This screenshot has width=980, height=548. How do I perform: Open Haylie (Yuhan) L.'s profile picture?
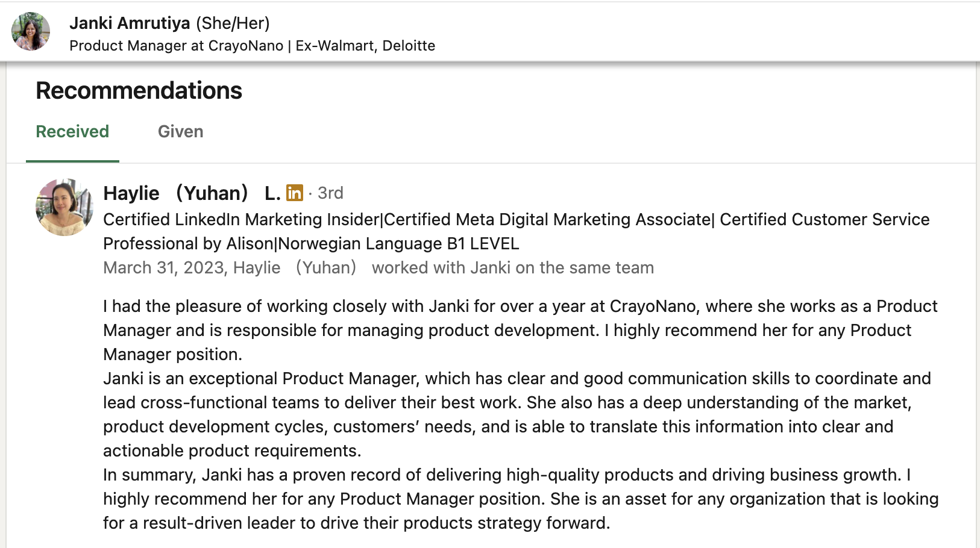pyautogui.click(x=64, y=207)
